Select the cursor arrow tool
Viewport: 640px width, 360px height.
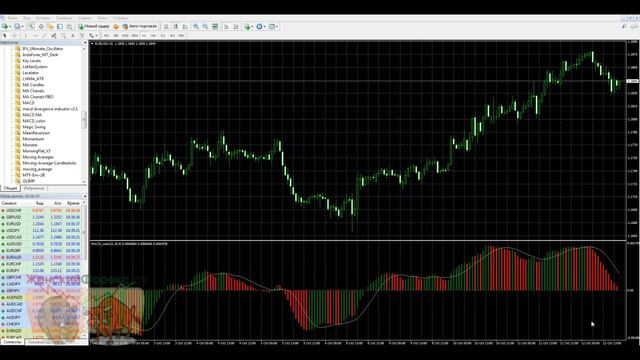(4, 36)
